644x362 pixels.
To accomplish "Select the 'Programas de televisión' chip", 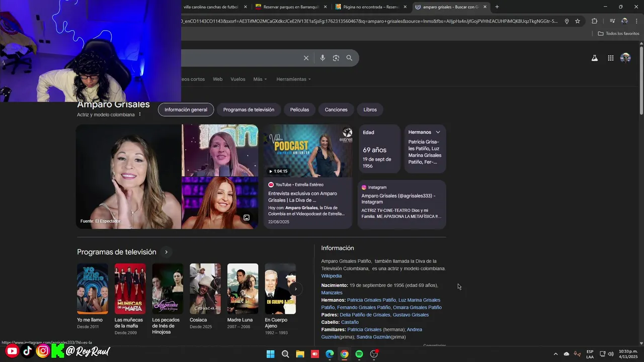I will coord(249,110).
